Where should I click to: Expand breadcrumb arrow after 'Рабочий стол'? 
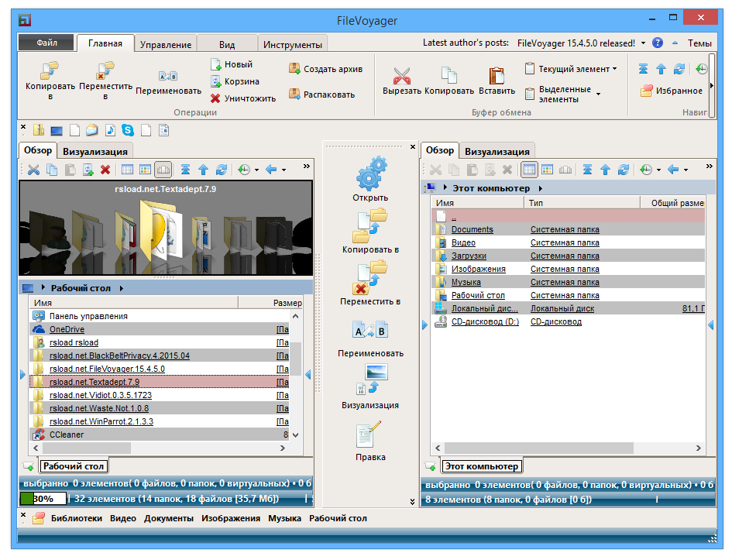[x=122, y=288]
